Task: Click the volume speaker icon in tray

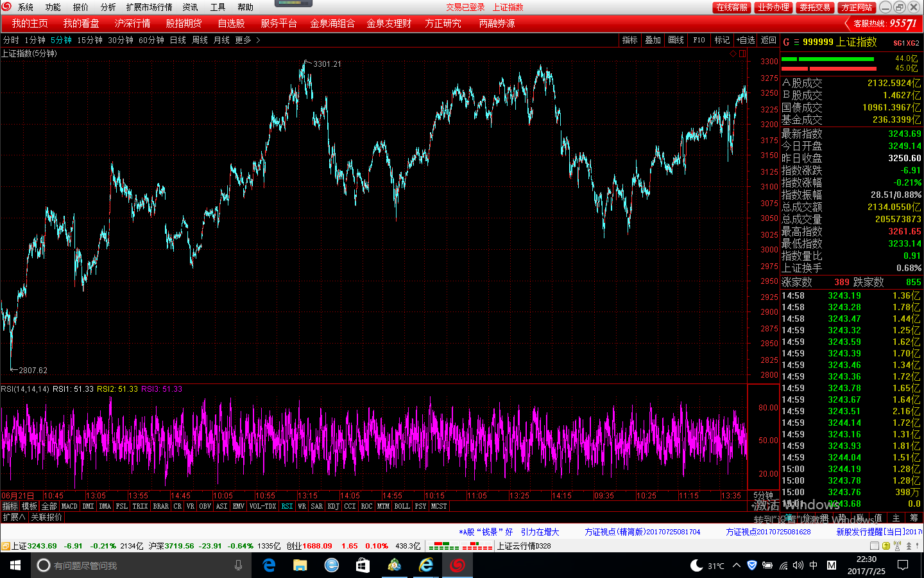Action: point(798,565)
